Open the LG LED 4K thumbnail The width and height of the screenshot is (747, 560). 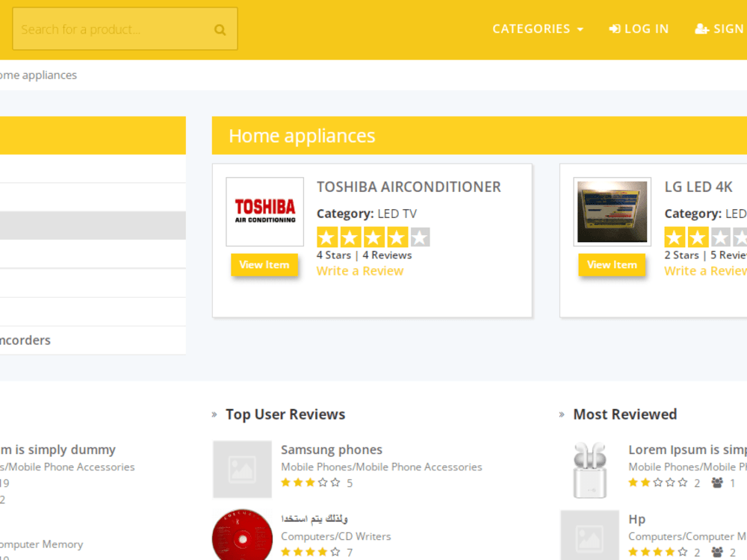[x=613, y=212]
